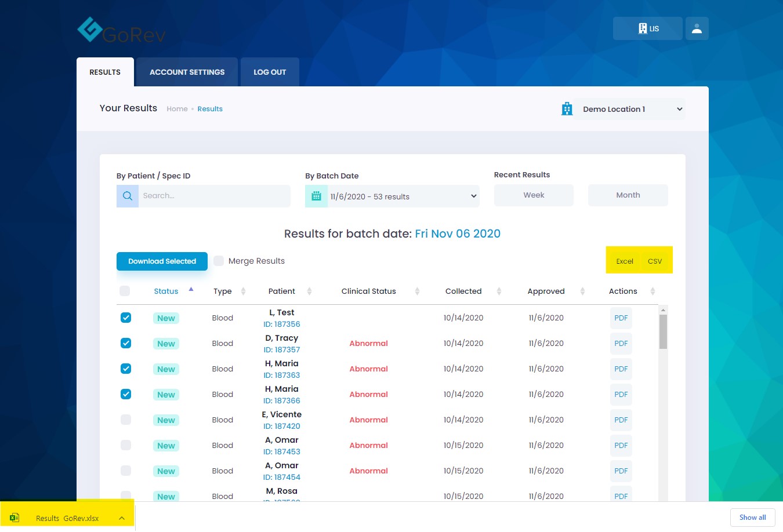
Task: Check the box for E, Vicente row
Action: (126, 420)
